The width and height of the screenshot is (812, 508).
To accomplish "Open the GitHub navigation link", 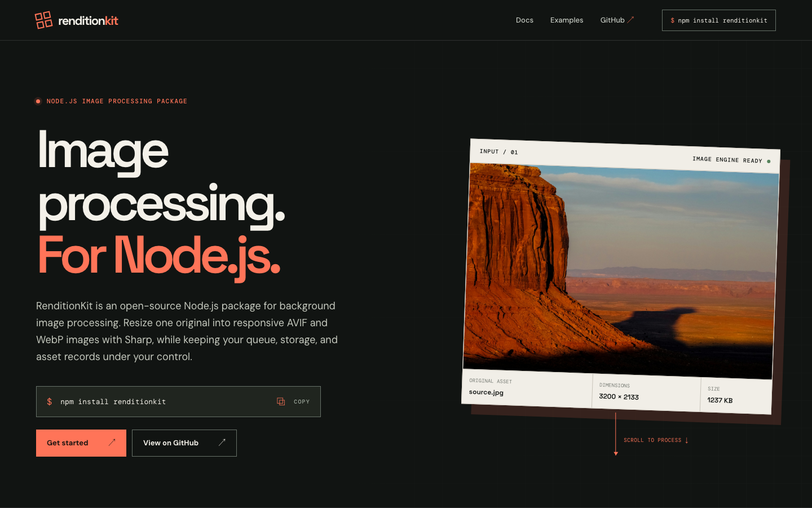I will [617, 20].
